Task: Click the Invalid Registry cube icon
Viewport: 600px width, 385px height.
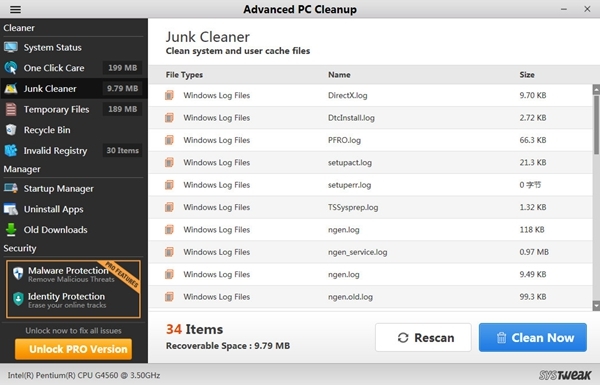Action: point(11,150)
